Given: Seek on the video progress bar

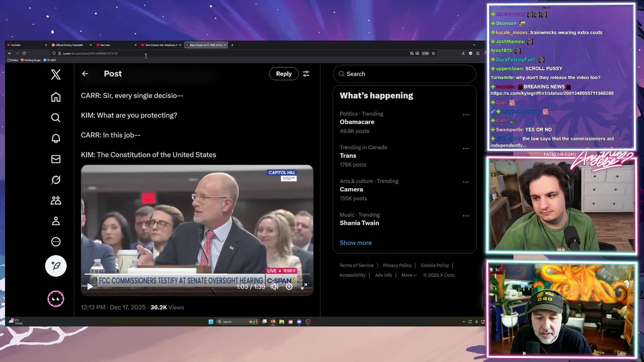Looking at the screenshot, I should [197, 275].
